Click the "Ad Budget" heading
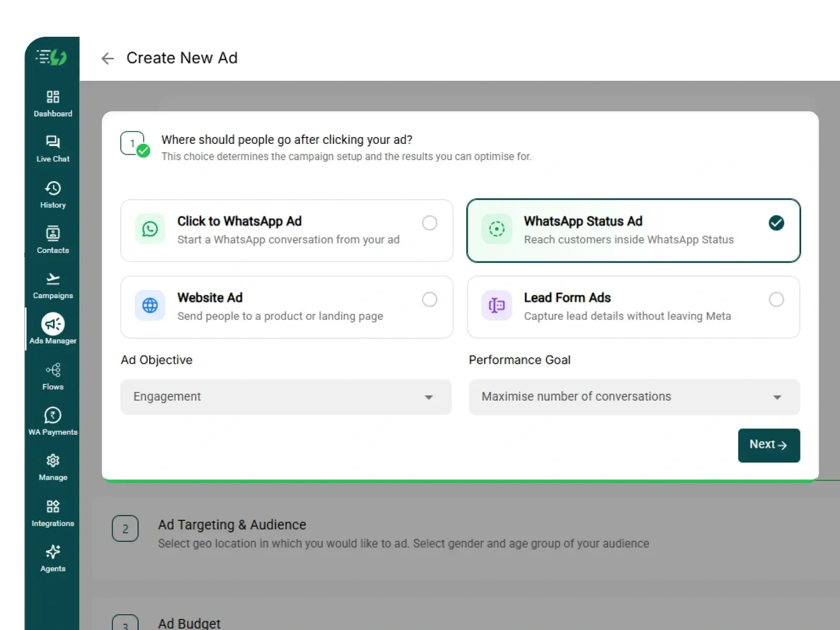 coord(189,624)
